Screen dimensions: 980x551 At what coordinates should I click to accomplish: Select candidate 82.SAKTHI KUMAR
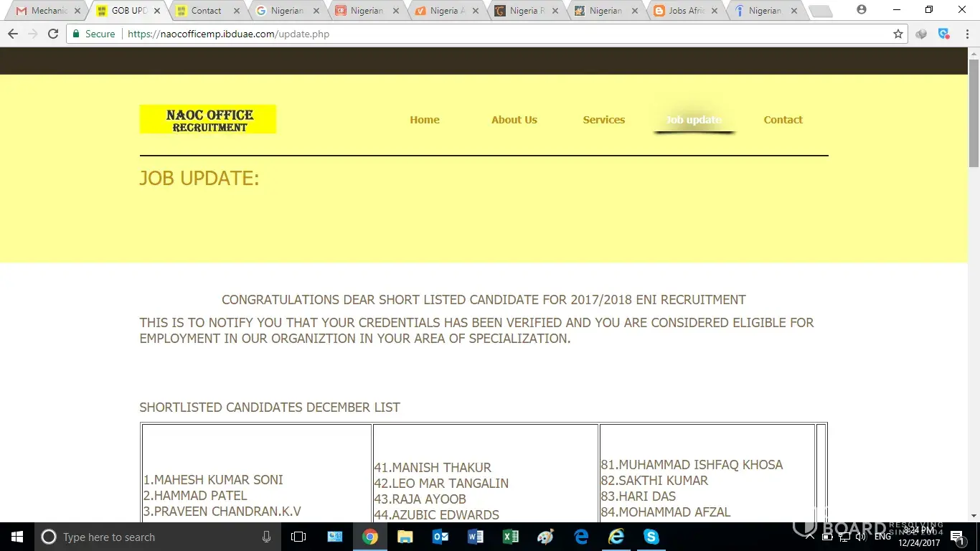[654, 481]
